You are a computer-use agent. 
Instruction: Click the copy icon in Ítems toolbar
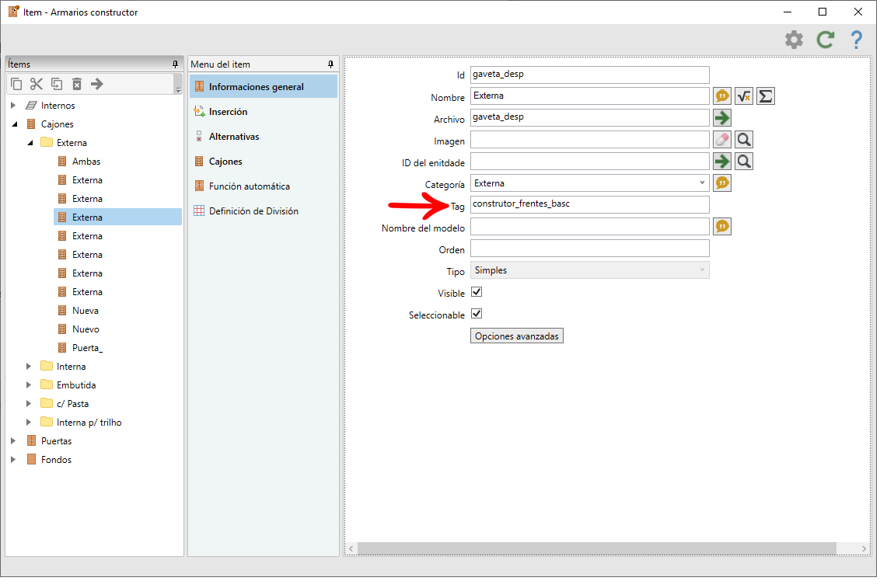pyautogui.click(x=16, y=84)
